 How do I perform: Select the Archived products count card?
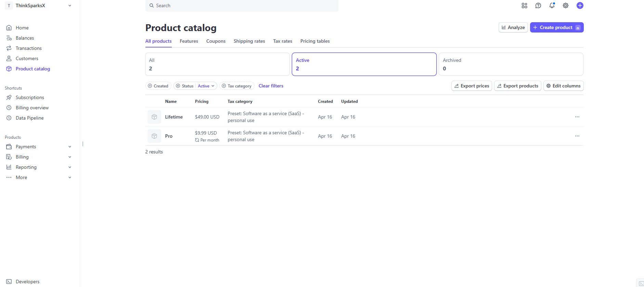tap(511, 64)
